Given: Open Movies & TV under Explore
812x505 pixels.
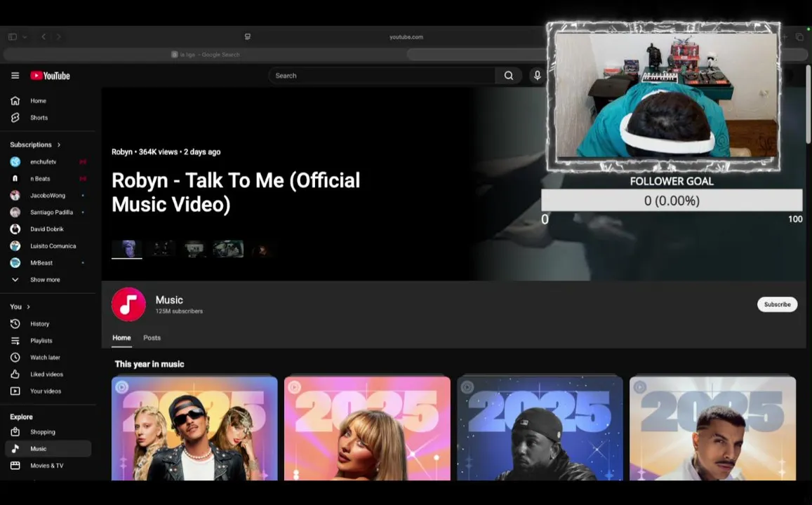Looking at the screenshot, I should pyautogui.click(x=48, y=466).
